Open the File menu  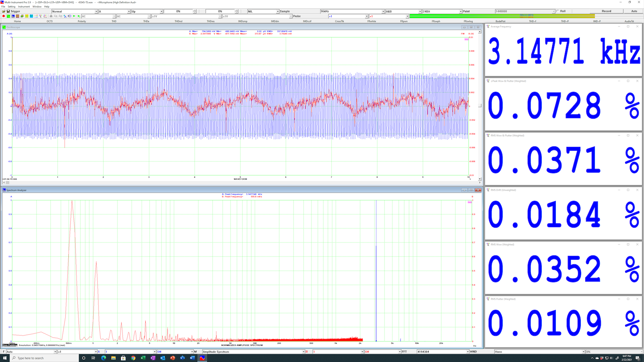3,6
